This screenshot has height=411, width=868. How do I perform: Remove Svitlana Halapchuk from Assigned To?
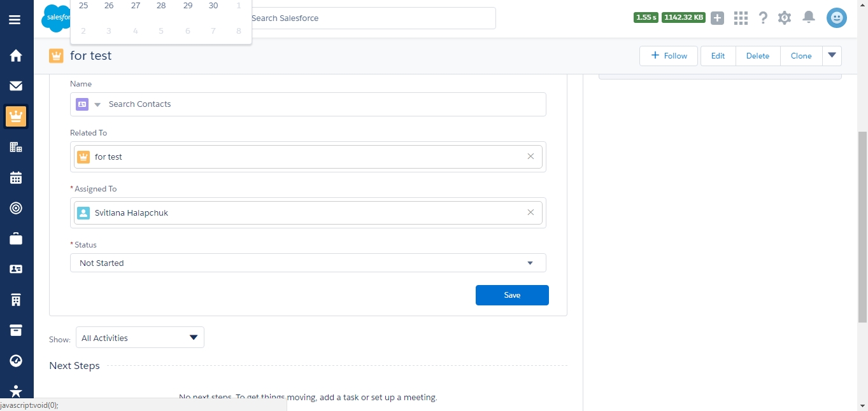[x=530, y=212]
